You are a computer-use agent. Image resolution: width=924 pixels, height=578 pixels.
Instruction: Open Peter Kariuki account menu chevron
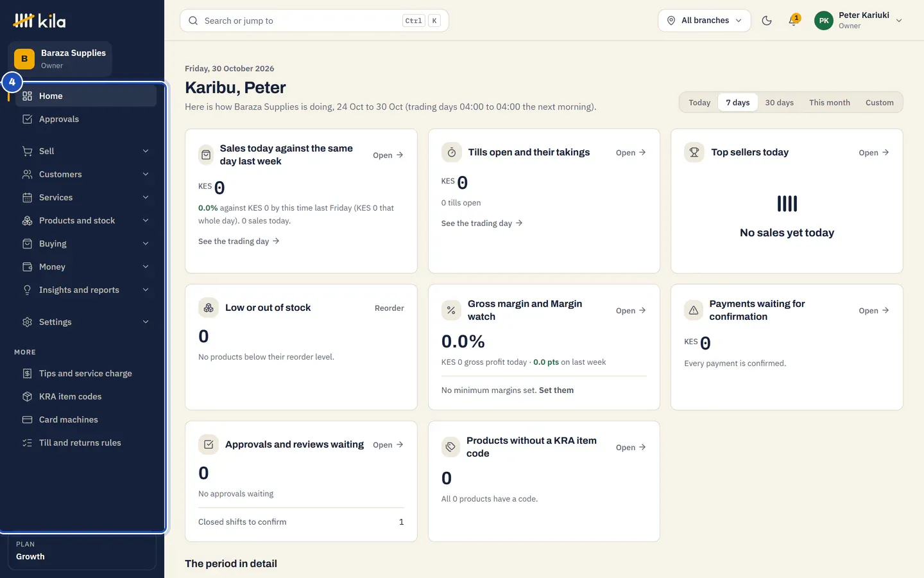tap(899, 21)
